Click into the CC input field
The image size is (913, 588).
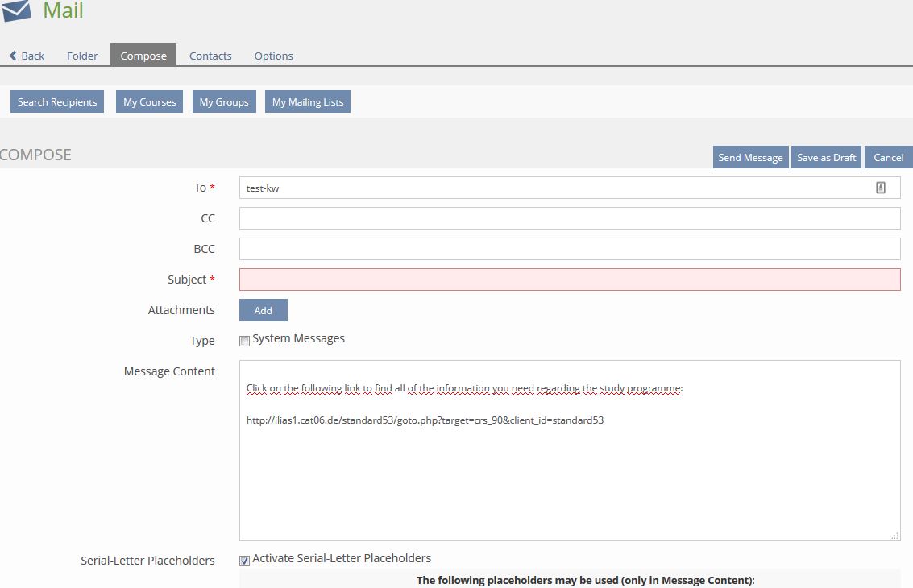pos(569,218)
